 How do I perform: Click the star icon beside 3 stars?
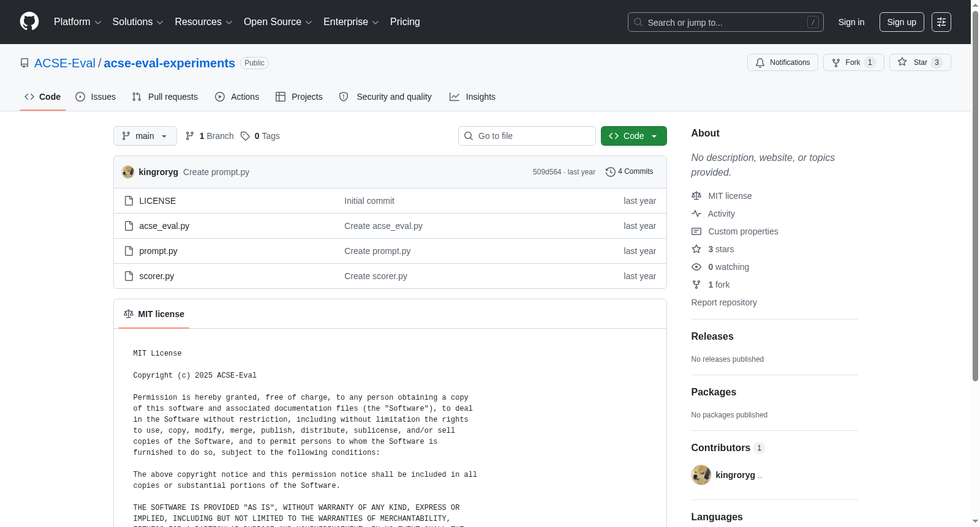tap(696, 249)
